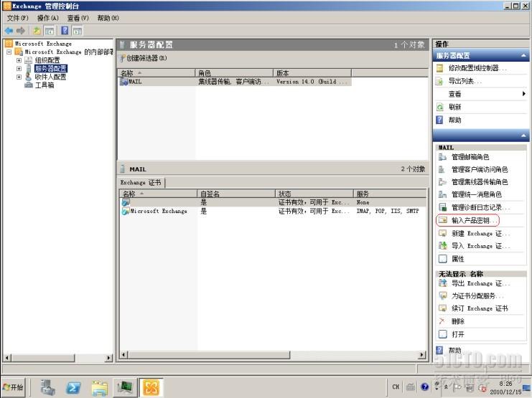The width and height of the screenshot is (532, 398).
Task: Sort server list by 名称 column
Action: point(157,73)
